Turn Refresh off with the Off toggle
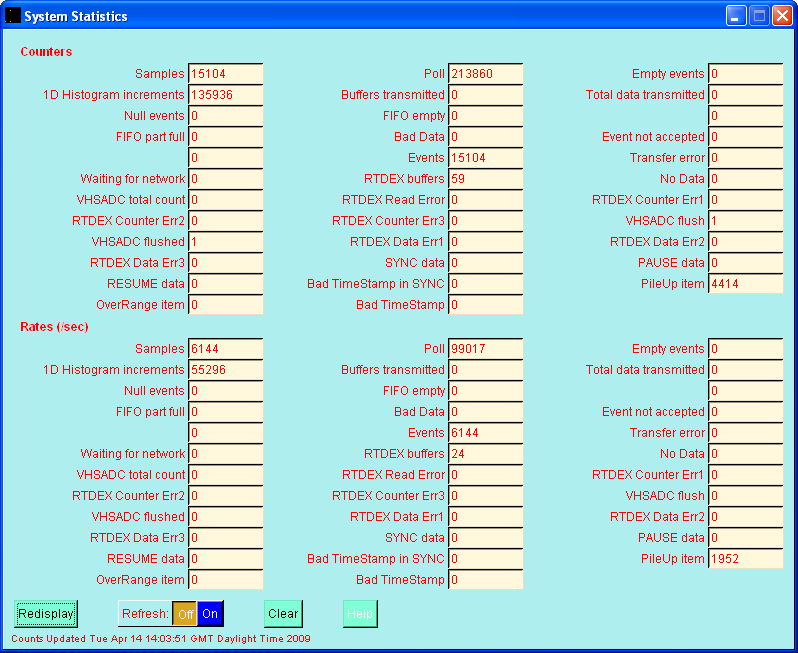Viewport: 798px width, 653px height. coord(185,614)
